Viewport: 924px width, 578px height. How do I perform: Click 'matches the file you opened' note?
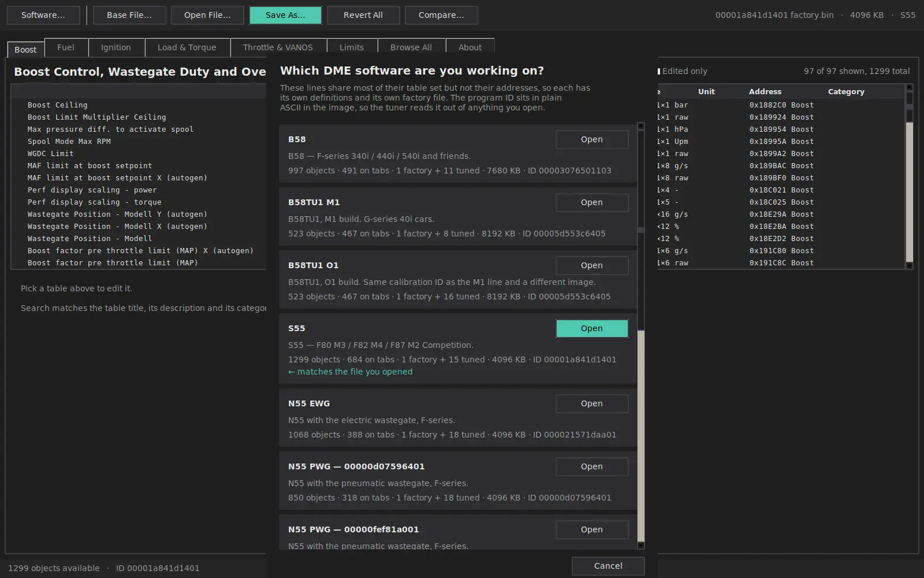[350, 372]
